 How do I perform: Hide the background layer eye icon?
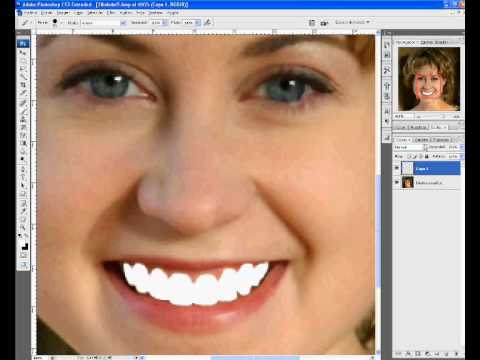[x=397, y=182]
